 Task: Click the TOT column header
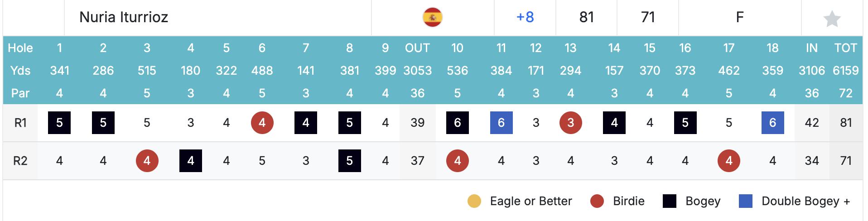coord(845,48)
